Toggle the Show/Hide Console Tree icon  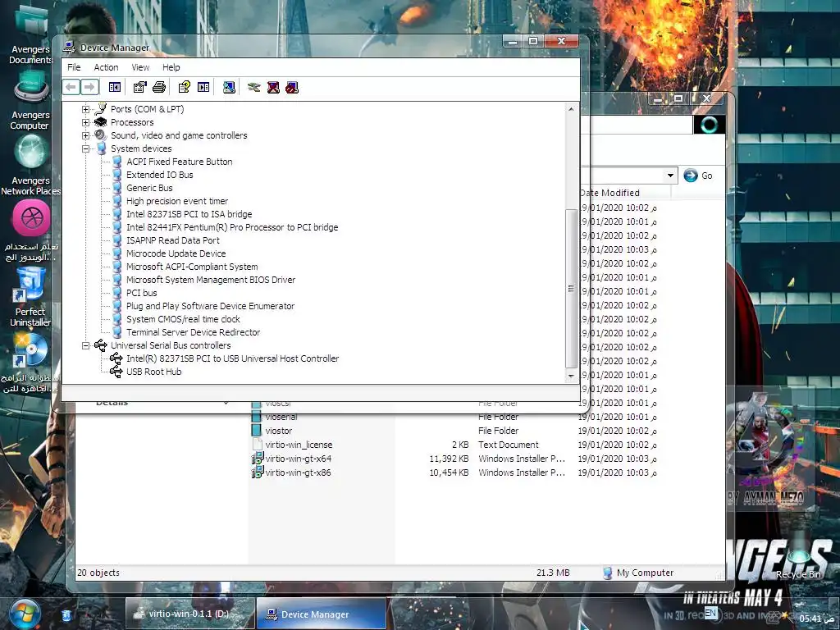115,87
